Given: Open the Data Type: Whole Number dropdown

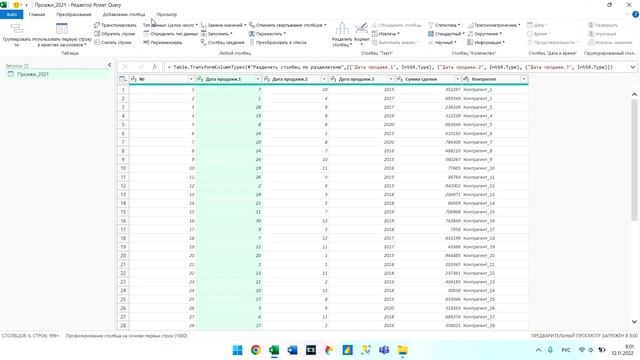Looking at the screenshot, I should coord(170,25).
